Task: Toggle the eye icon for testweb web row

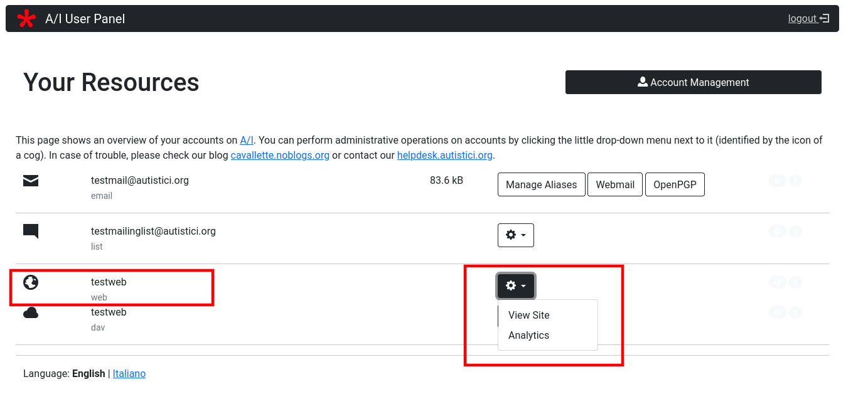Action: point(777,282)
